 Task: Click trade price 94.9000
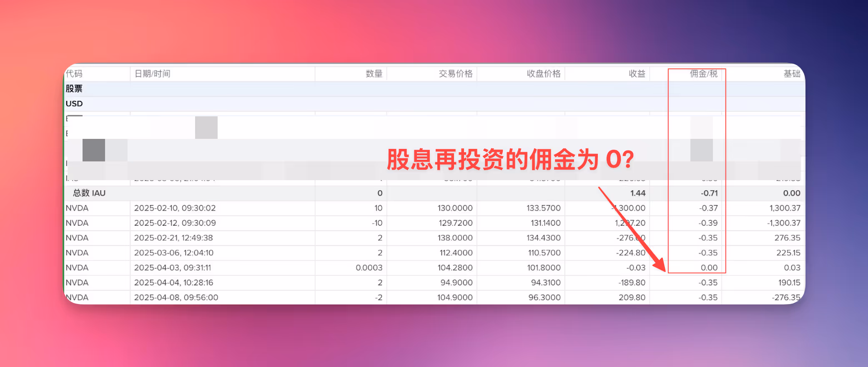pyautogui.click(x=457, y=283)
